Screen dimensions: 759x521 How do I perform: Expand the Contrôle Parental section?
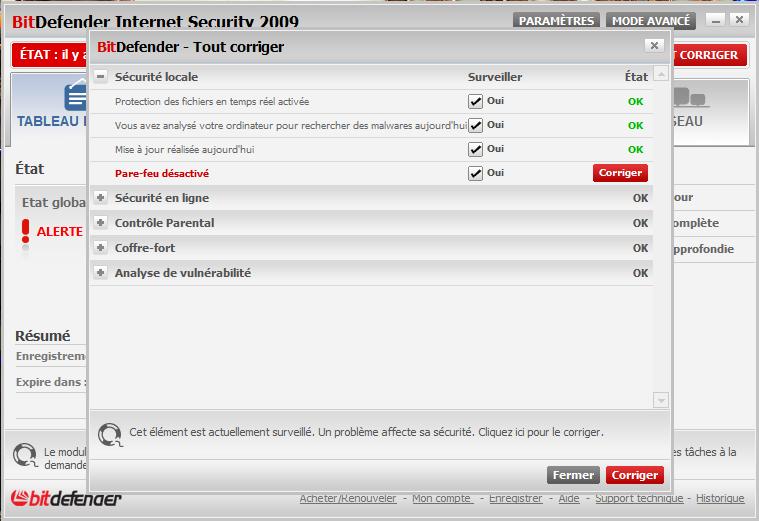(x=101, y=223)
